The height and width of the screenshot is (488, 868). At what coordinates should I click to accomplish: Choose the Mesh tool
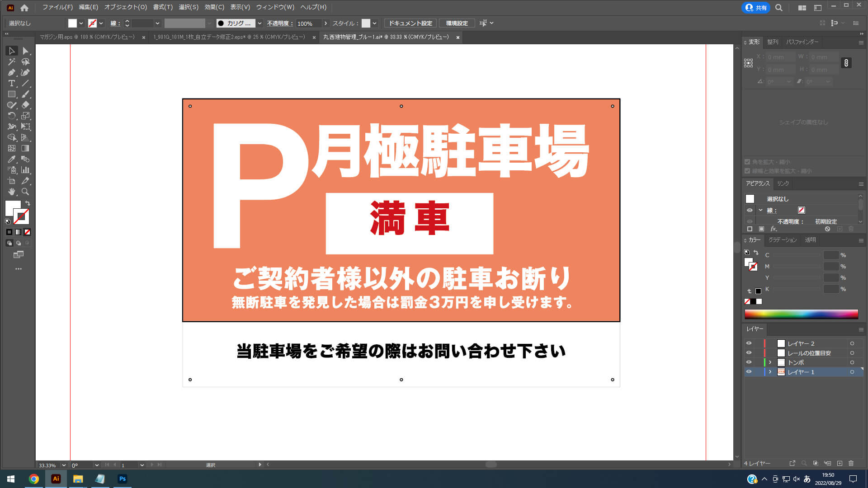tap(12, 149)
